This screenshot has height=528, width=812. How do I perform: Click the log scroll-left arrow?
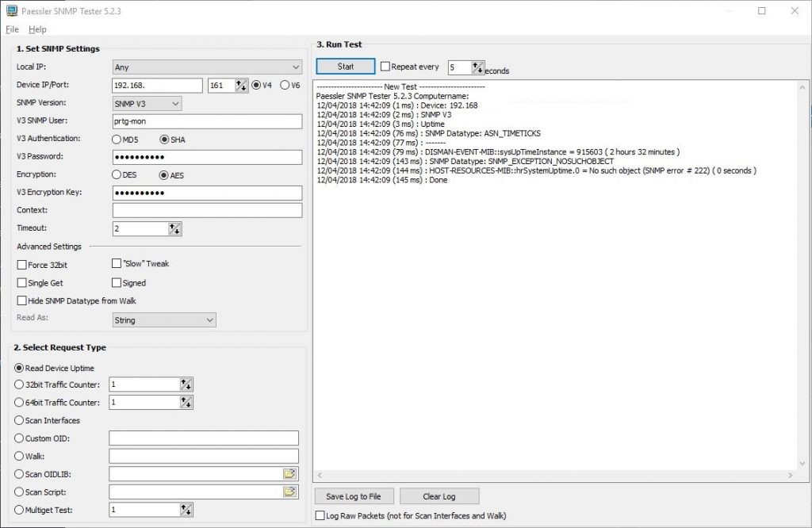point(320,475)
